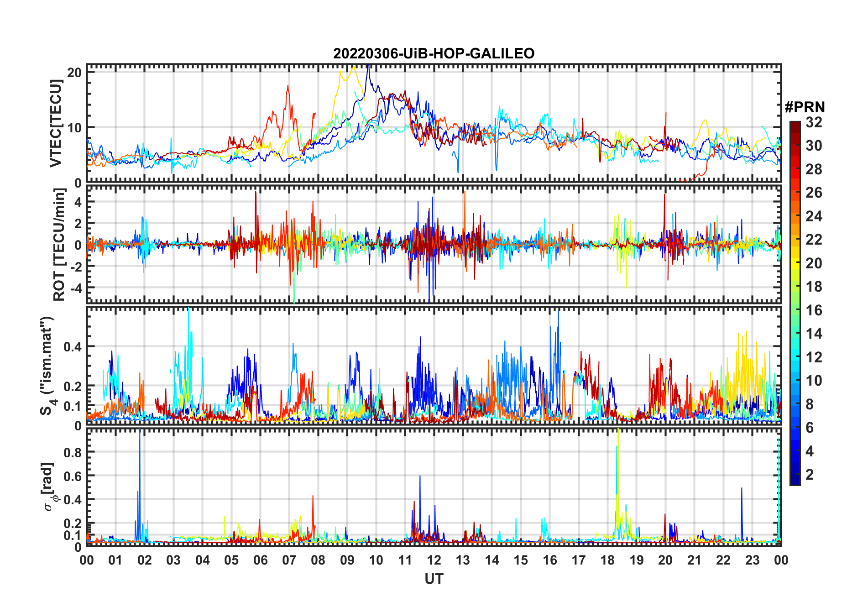Viewport: 868px width, 607px height.
Task: Click colorbar tick label 32
Action: pyautogui.click(x=814, y=122)
